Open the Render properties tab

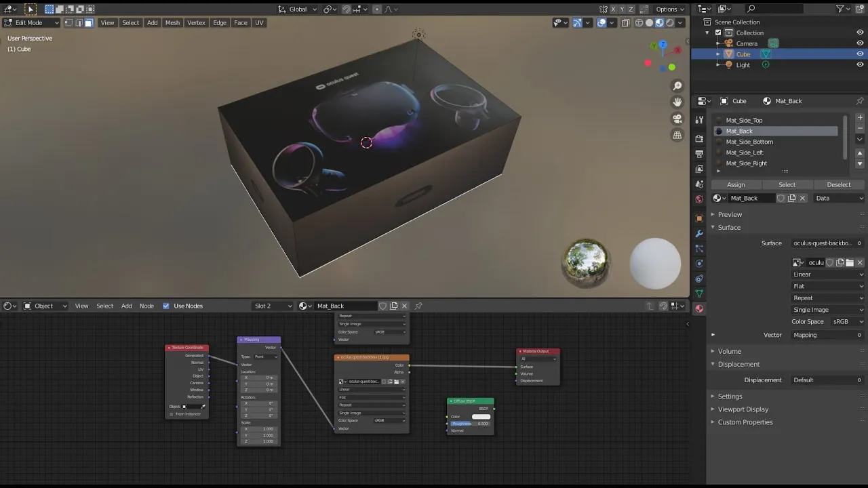[699, 139]
